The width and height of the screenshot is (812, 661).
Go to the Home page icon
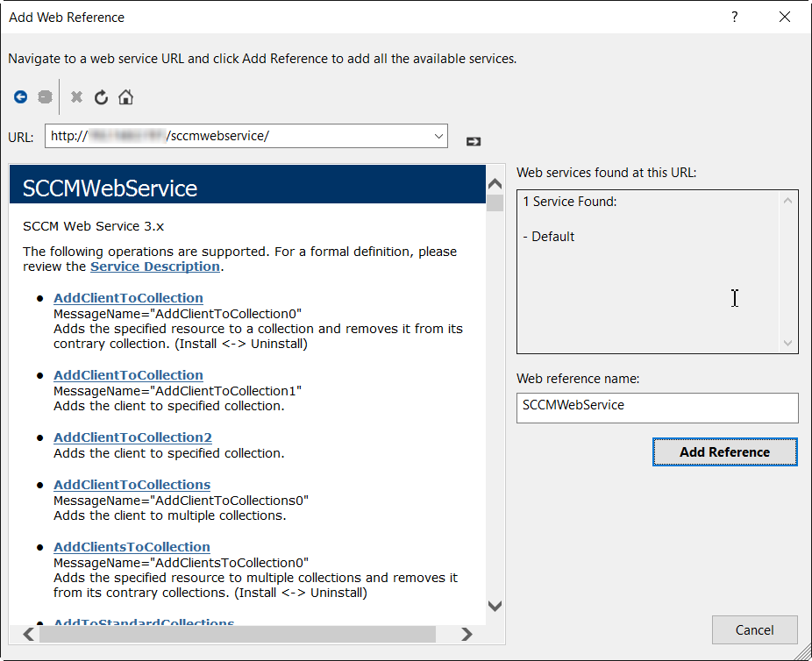click(126, 96)
